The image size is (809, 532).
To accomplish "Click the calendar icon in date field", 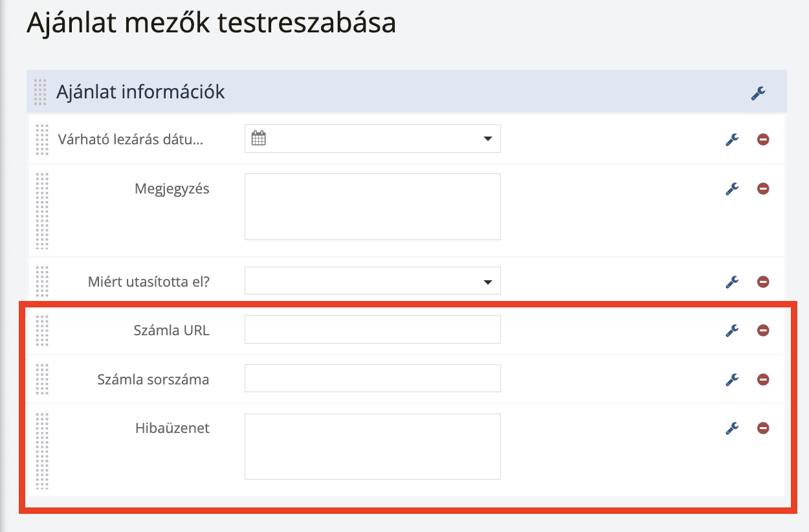I will (x=258, y=138).
